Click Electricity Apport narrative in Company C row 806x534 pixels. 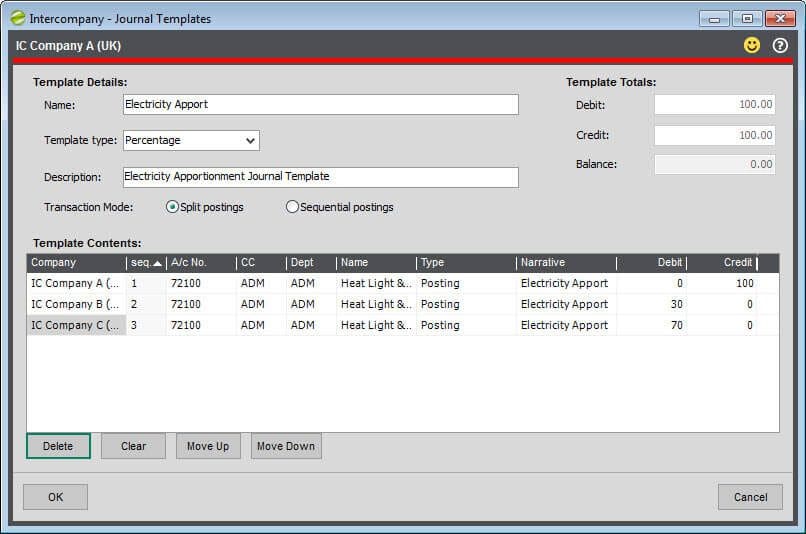click(564, 325)
